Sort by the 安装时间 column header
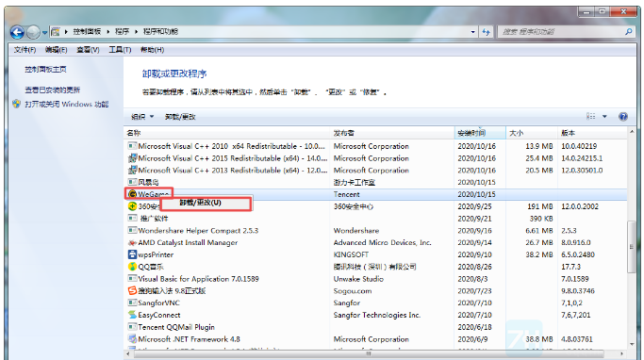 tap(480, 133)
